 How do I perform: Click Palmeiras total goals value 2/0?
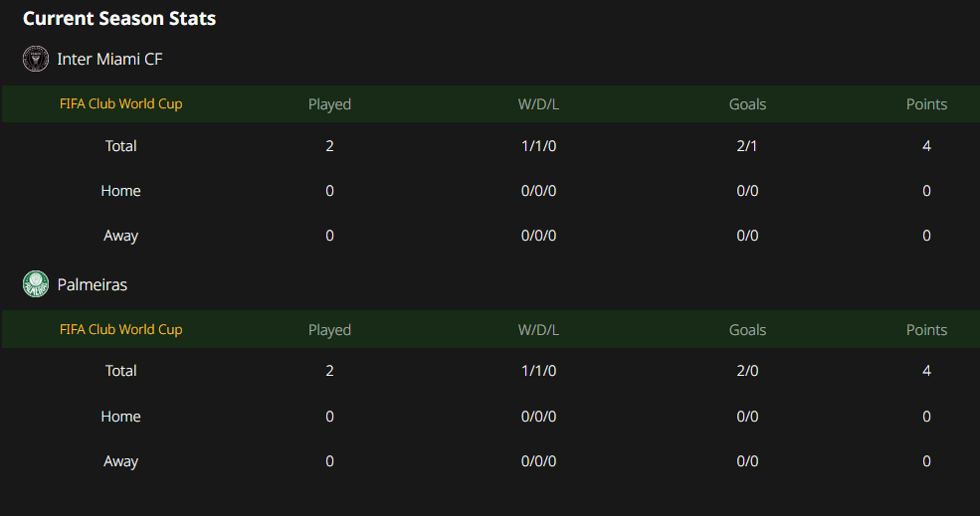747,371
